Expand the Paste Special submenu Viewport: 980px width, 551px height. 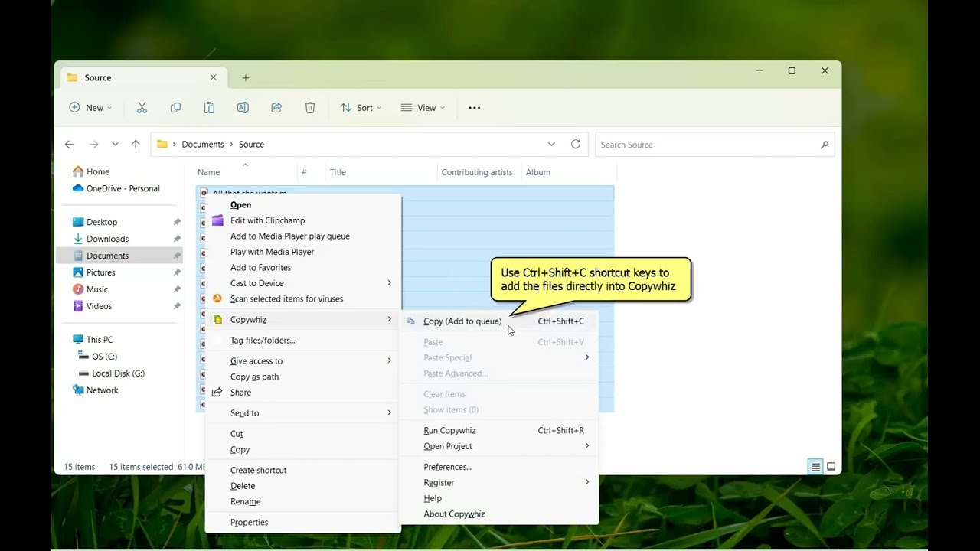click(587, 357)
